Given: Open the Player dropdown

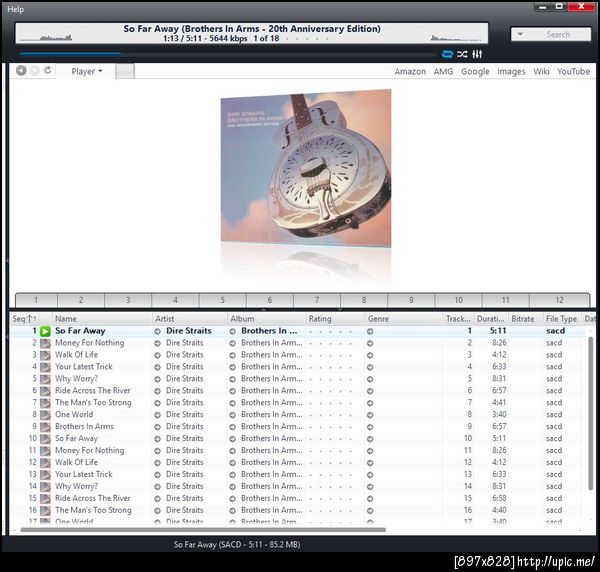Looking at the screenshot, I should tap(87, 72).
